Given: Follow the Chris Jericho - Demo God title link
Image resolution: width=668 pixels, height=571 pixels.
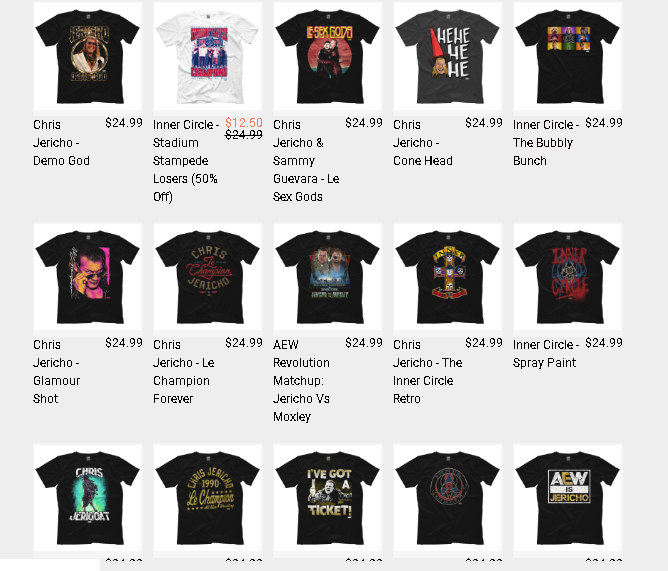Looking at the screenshot, I should pos(61,143).
